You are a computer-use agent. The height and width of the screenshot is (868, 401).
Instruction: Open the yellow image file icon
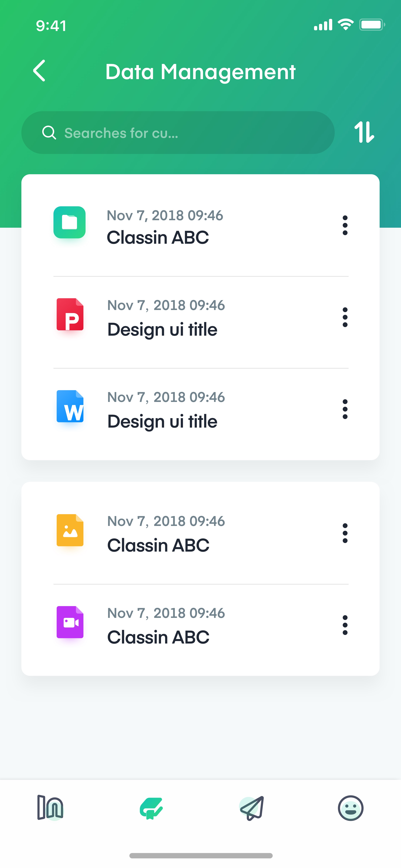click(x=70, y=530)
